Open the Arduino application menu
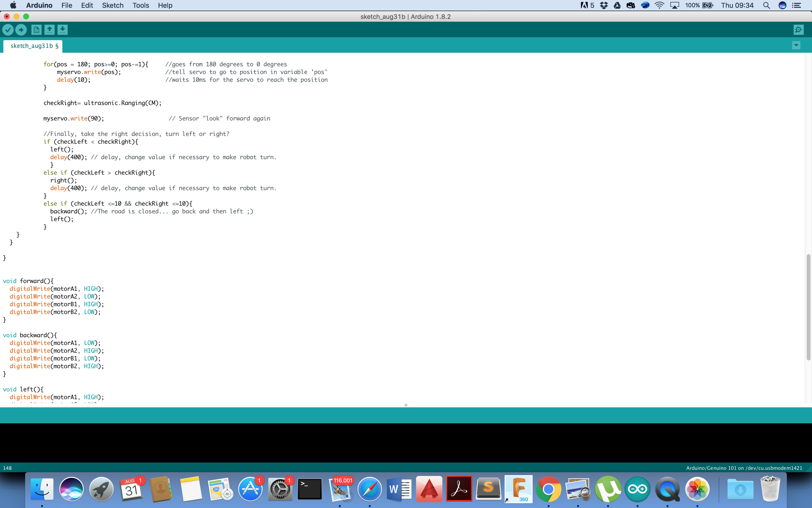Viewport: 812px width, 508px height. (39, 5)
